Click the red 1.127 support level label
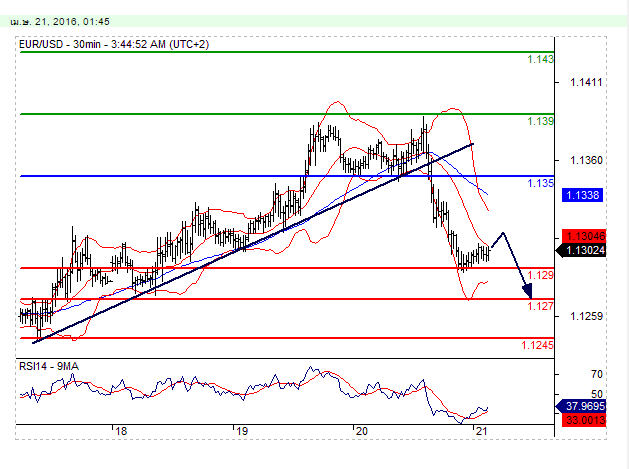This screenshot has height=469, width=629. pos(540,306)
